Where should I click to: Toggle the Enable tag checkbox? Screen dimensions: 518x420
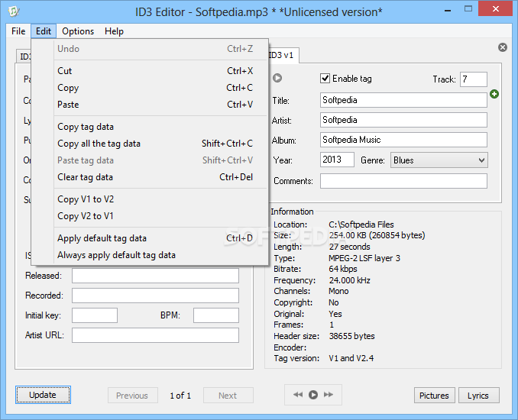click(325, 79)
